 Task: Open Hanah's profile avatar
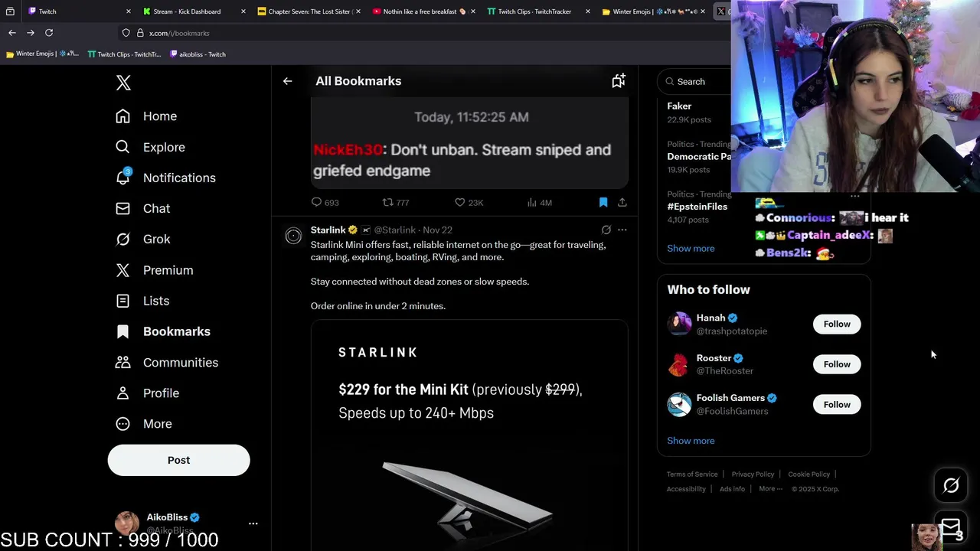tap(679, 324)
